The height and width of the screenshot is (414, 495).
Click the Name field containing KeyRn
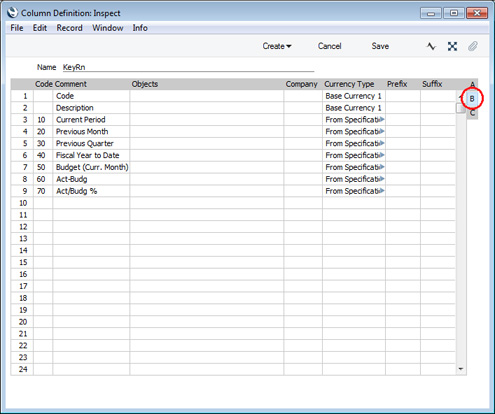coord(188,67)
